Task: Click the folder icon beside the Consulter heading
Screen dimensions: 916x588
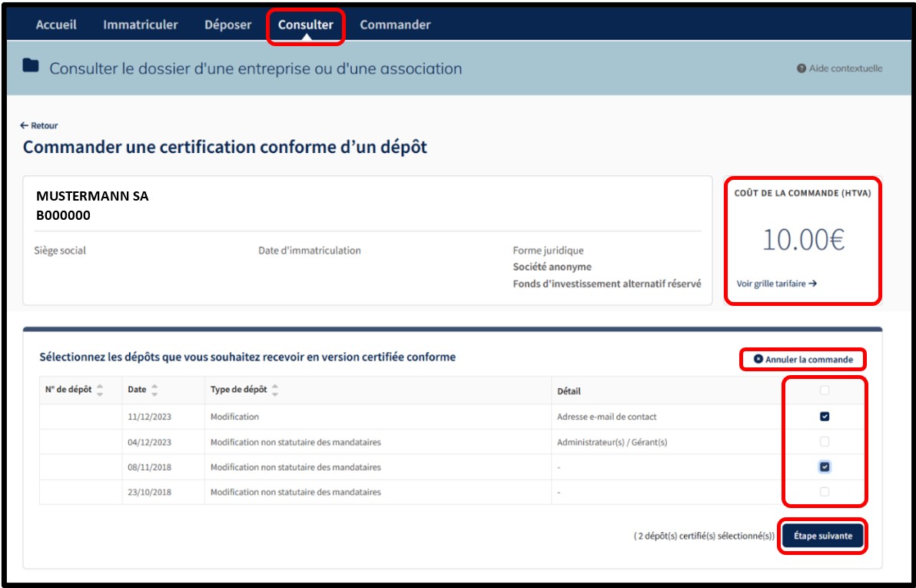Action: point(31,67)
